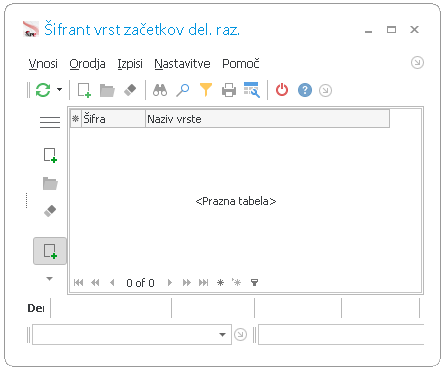Close the Šifrant window
The width and height of the screenshot is (445, 372).
click(414, 30)
